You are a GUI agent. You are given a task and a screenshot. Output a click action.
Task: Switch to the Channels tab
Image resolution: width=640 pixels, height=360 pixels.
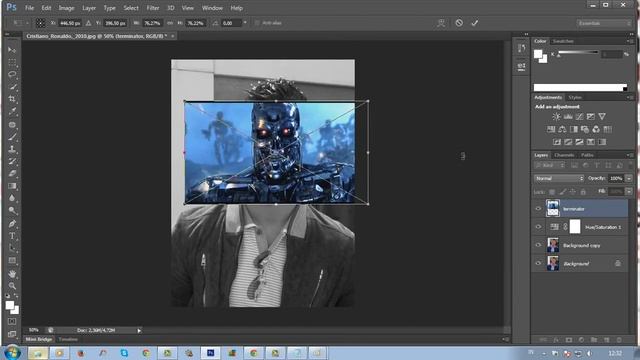[x=564, y=155]
